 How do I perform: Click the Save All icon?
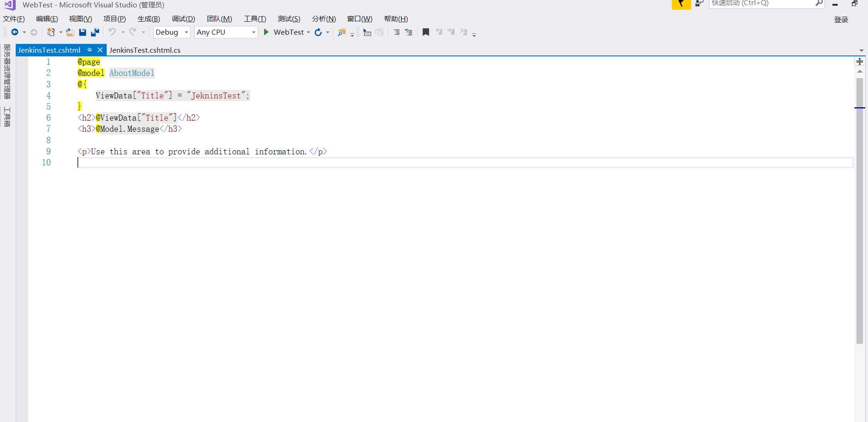[95, 32]
